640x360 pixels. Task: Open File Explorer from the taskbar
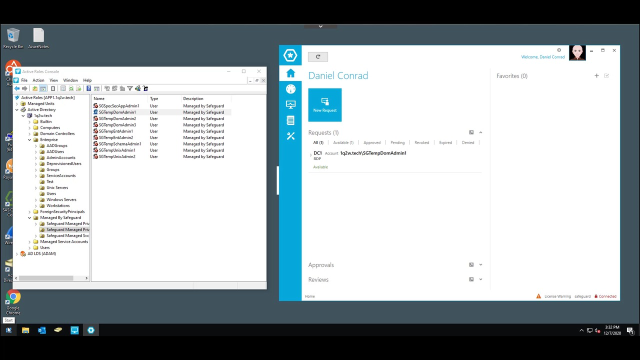[25, 330]
